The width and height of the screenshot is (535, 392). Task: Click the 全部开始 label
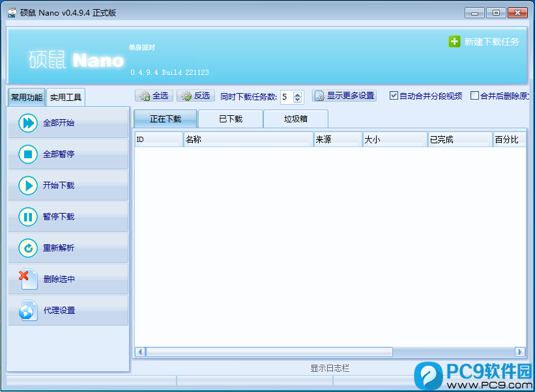point(59,123)
